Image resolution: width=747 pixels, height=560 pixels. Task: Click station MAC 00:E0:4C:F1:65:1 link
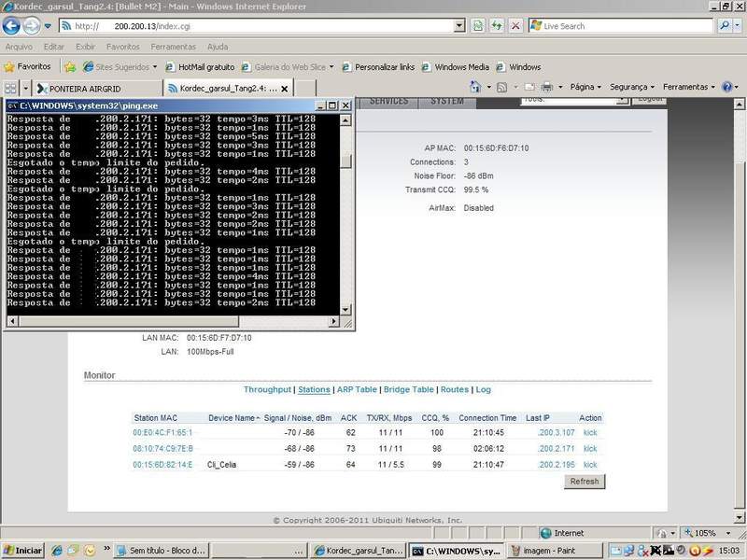pyautogui.click(x=162, y=432)
